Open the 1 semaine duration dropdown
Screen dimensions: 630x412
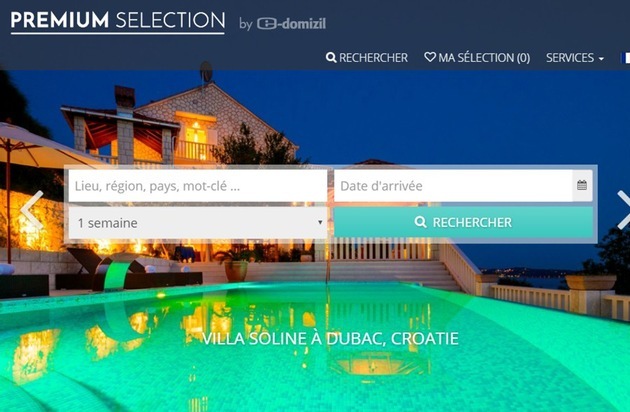point(198,223)
